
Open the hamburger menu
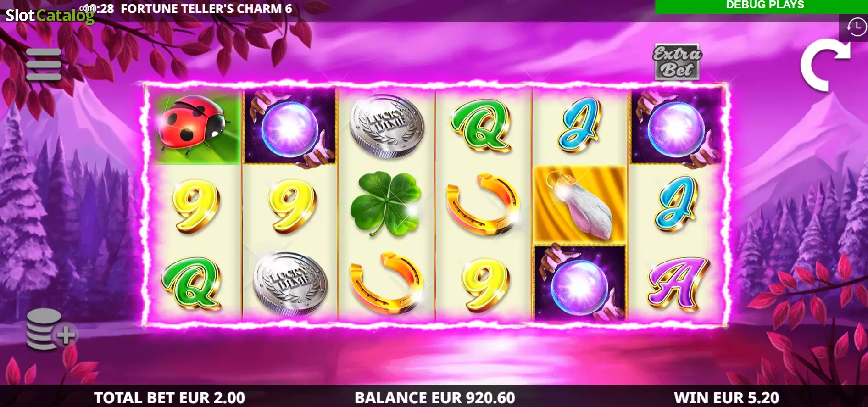(44, 64)
